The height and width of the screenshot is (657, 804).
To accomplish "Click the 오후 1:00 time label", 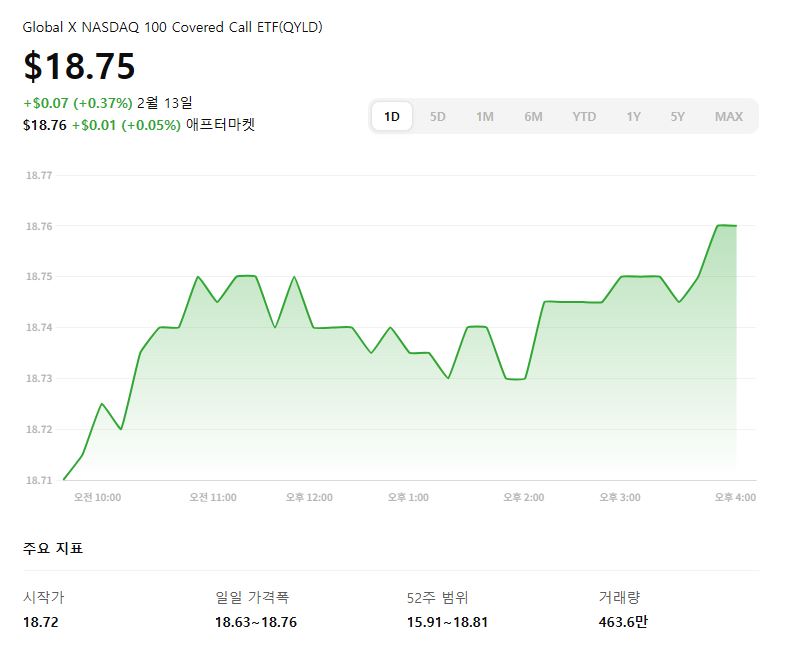I will tap(408, 497).
